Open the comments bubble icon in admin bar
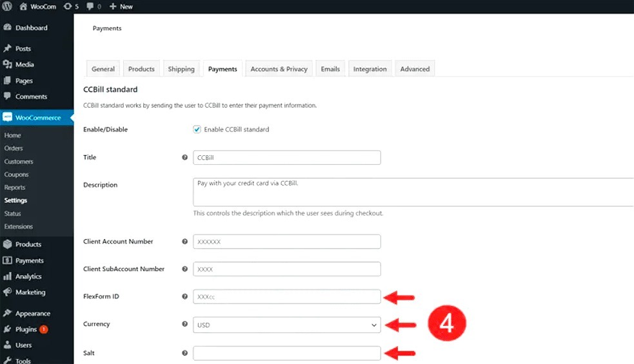This screenshot has height=364, width=634. [x=90, y=6]
